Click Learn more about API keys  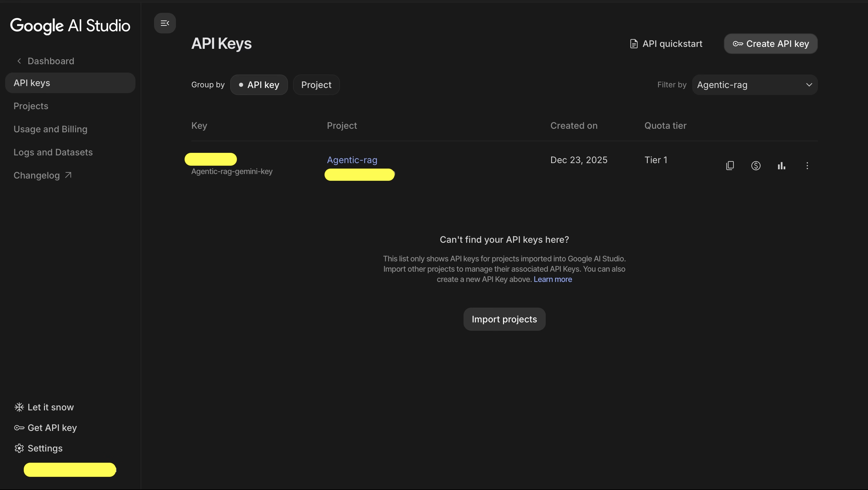[x=552, y=279]
